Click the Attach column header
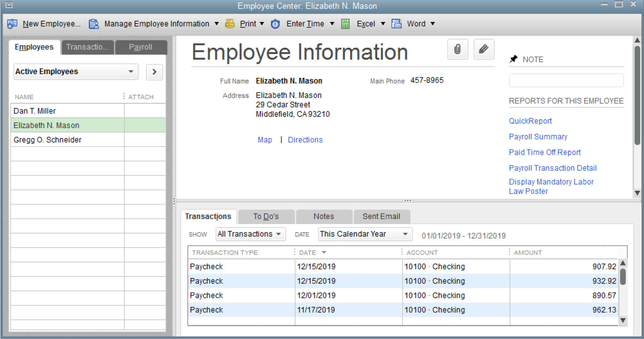 point(141,97)
